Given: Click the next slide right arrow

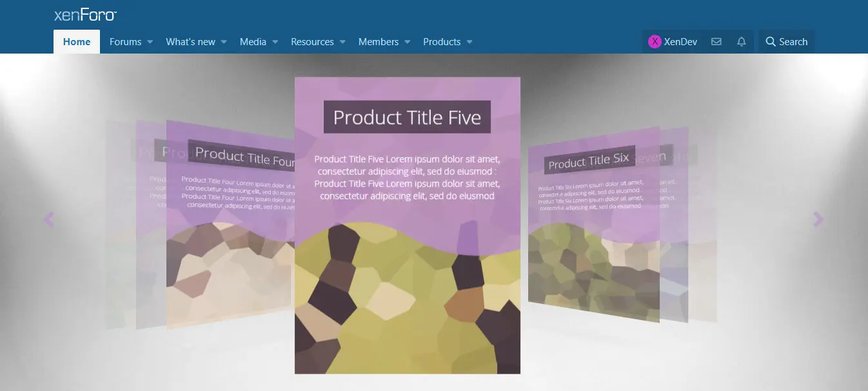Looking at the screenshot, I should pyautogui.click(x=818, y=219).
